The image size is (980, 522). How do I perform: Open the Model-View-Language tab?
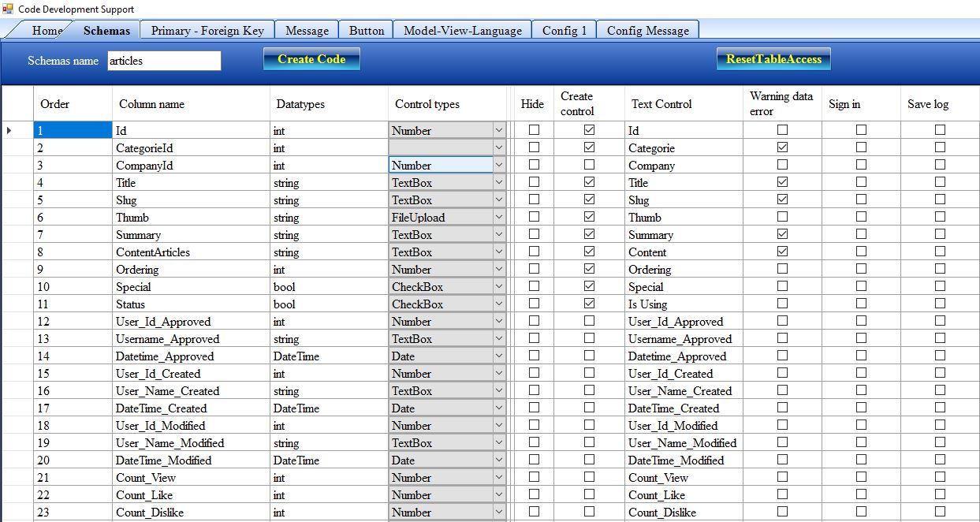pos(462,31)
